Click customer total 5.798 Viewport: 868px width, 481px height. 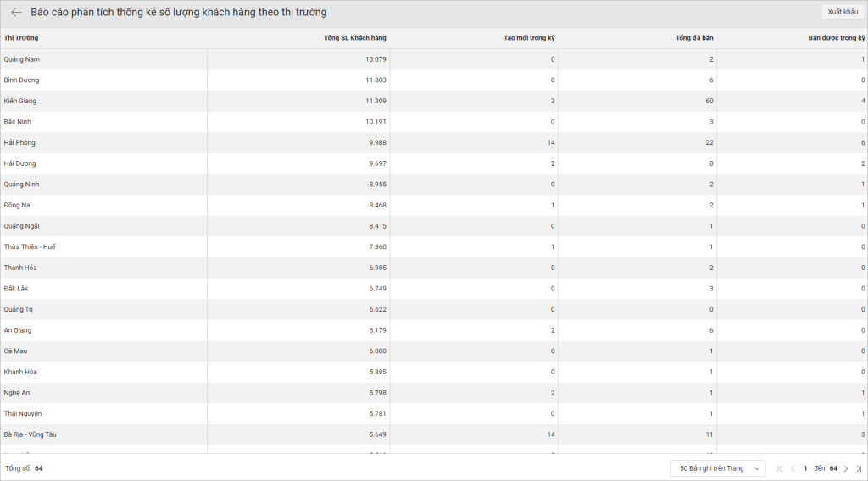click(377, 393)
